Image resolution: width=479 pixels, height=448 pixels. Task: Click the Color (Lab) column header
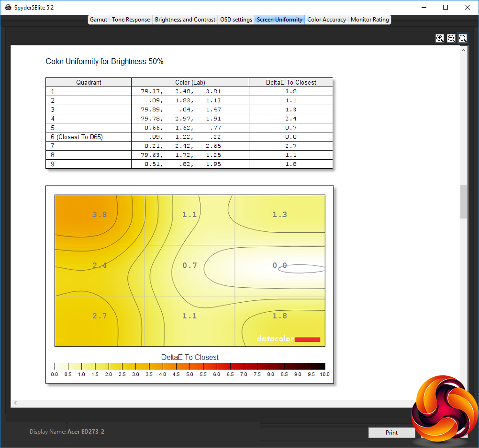point(190,82)
